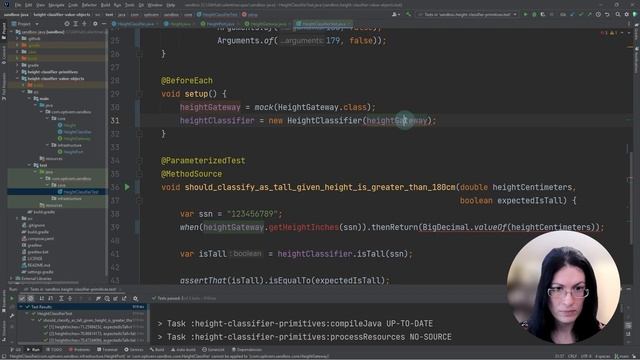Click the CRLF line separator in the status bar
This screenshot has width=640, height=360.
572,356
